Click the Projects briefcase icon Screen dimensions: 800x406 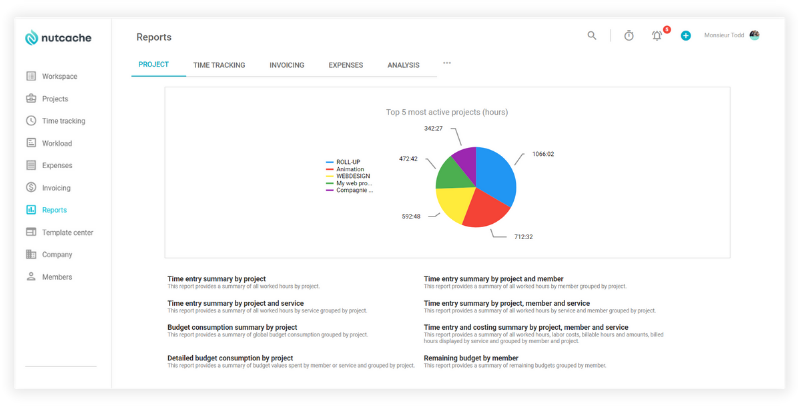coord(31,99)
